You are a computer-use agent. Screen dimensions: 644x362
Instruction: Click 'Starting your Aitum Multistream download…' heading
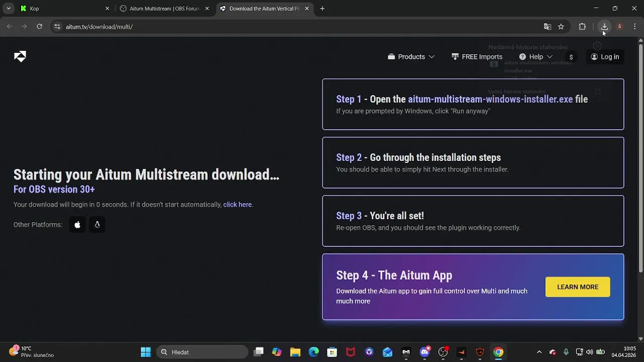tap(146, 175)
